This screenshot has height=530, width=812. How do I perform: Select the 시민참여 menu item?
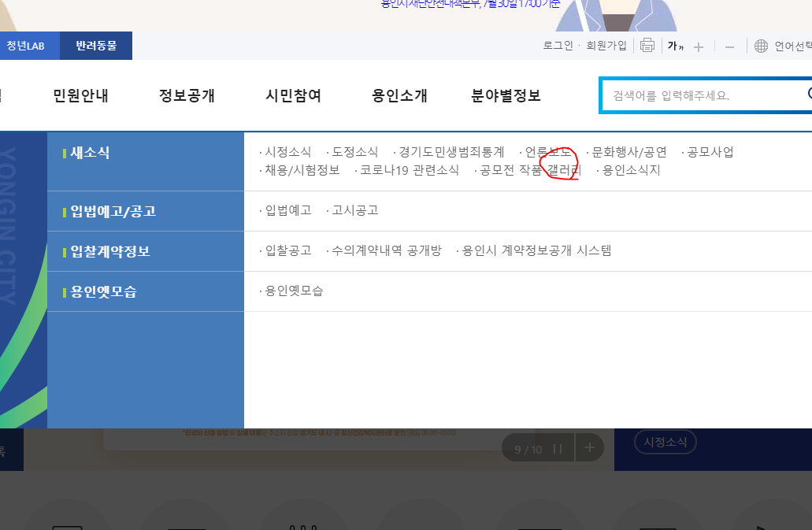tap(293, 96)
